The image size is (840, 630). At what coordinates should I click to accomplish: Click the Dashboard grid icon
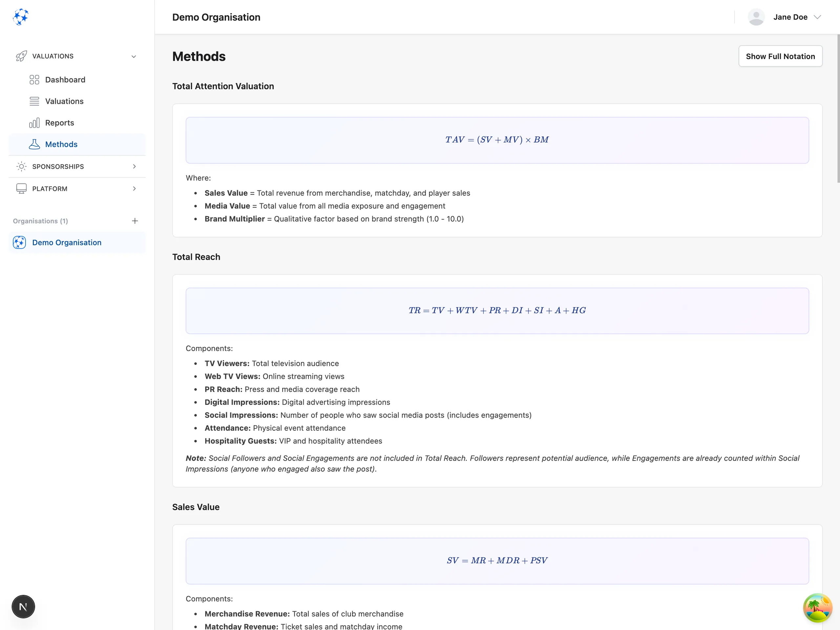pos(34,80)
